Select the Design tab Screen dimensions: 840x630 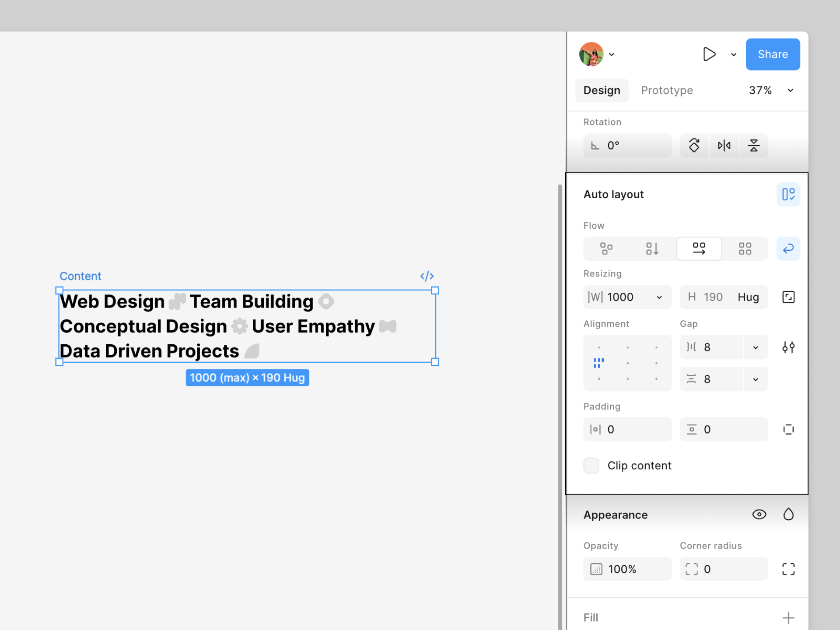pyautogui.click(x=602, y=91)
